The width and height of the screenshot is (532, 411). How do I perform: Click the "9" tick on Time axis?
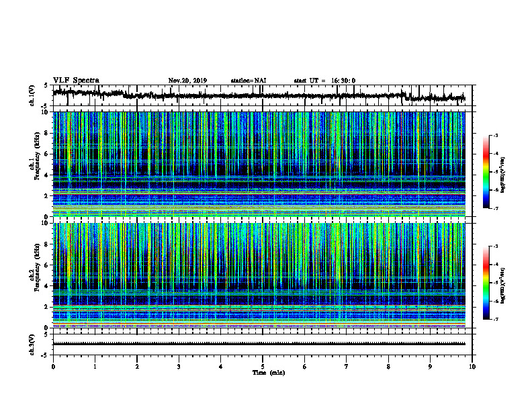coord(430,367)
